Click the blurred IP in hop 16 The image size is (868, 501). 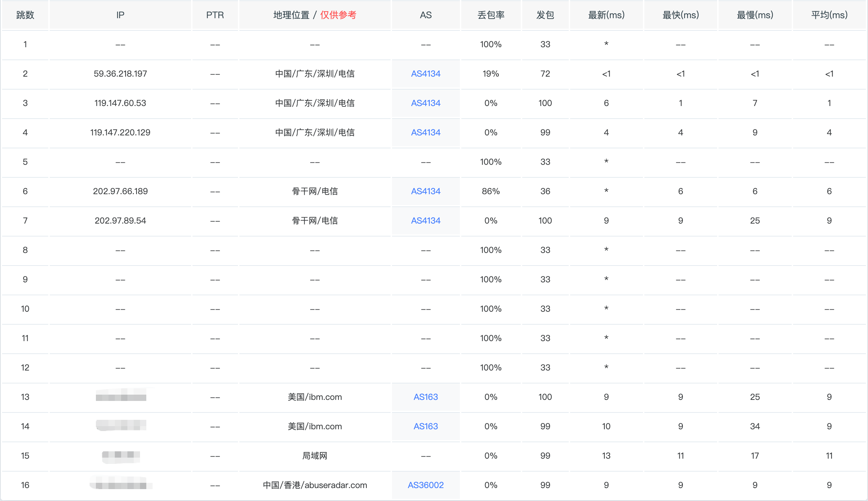click(121, 484)
